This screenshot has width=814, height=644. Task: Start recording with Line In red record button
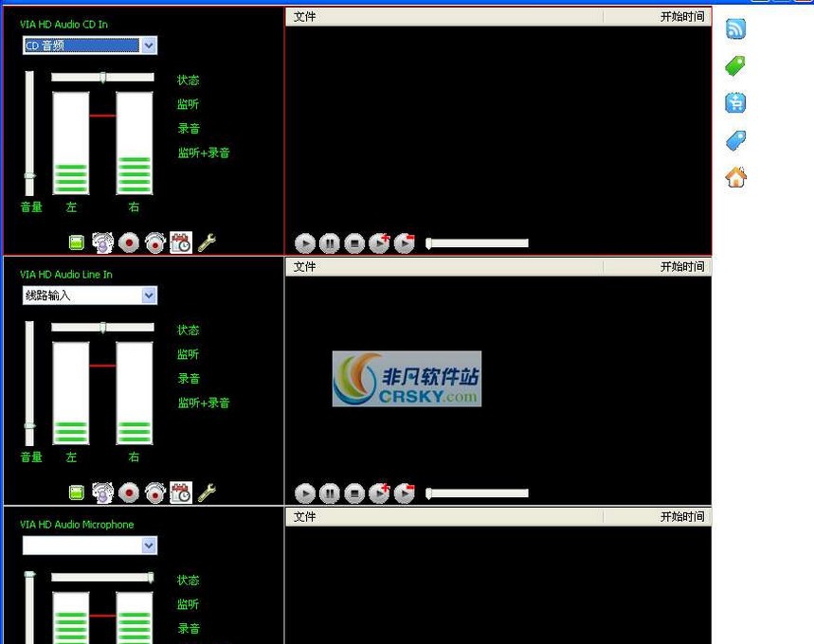click(129, 492)
